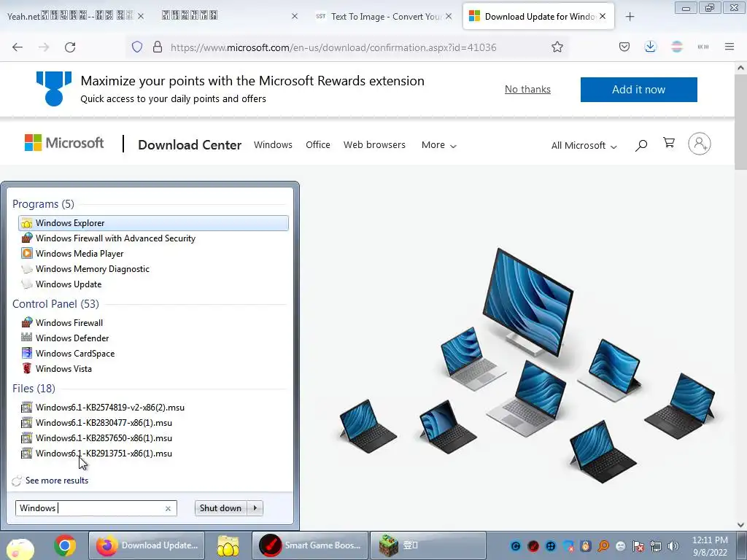Click See more results
The height and width of the screenshot is (560, 747).
57,481
